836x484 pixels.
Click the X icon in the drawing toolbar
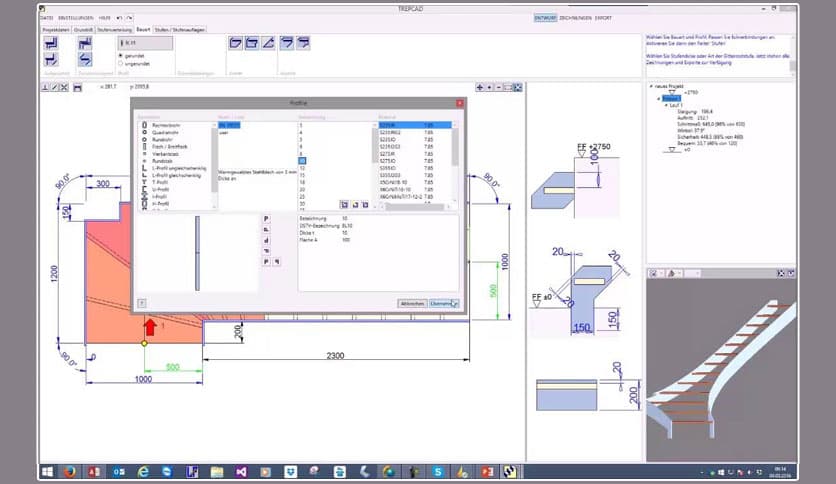[64, 87]
